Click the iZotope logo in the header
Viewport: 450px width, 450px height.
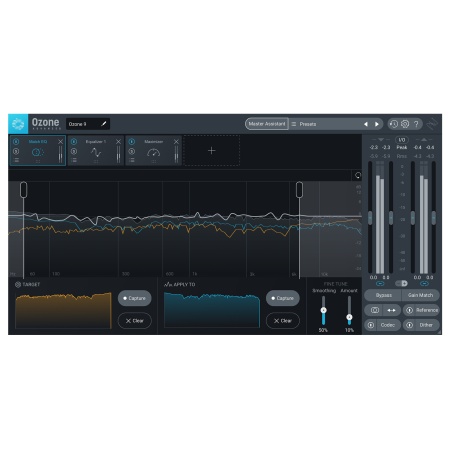point(433,124)
